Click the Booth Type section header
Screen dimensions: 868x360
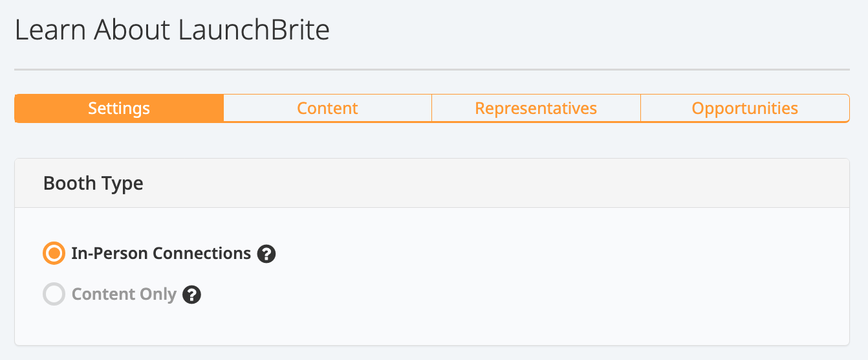pyautogui.click(x=93, y=183)
